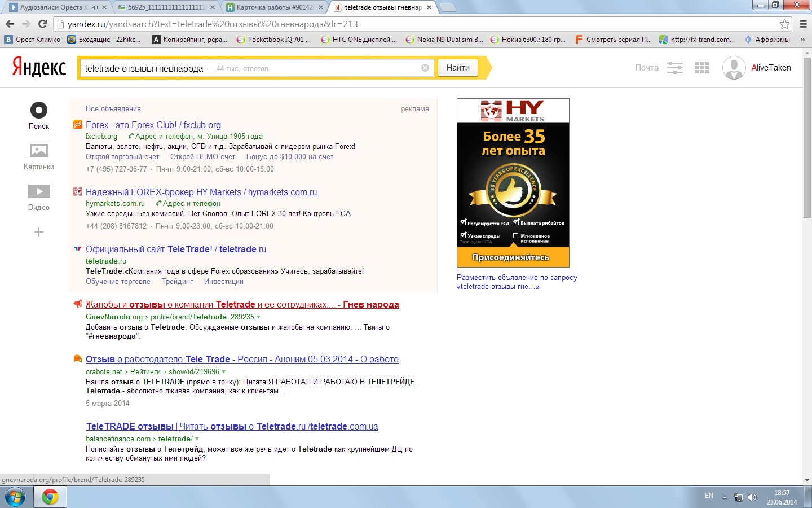Open the Трейдинг sitelink
Viewport: 812px width, 508px height.
pyautogui.click(x=177, y=282)
